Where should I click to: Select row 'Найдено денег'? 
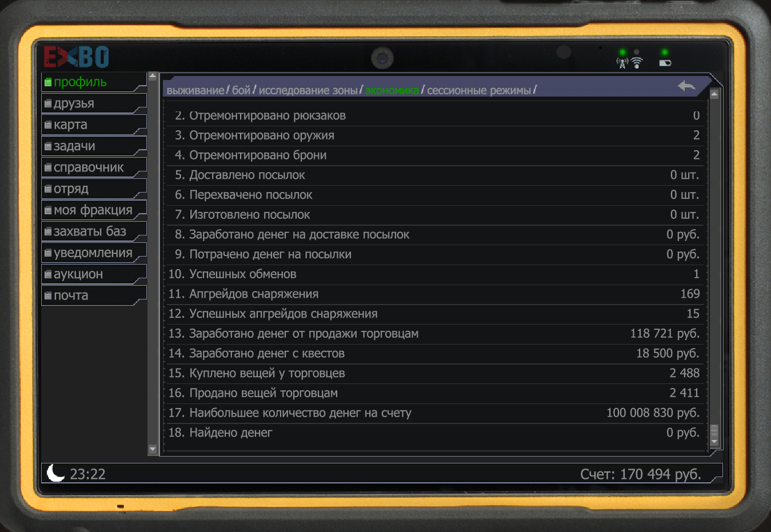[434, 433]
